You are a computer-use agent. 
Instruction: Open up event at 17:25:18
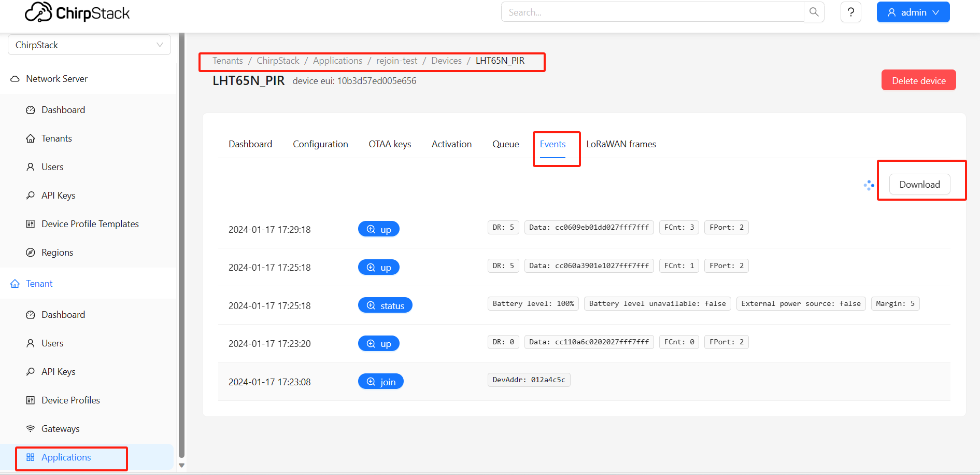tap(378, 268)
